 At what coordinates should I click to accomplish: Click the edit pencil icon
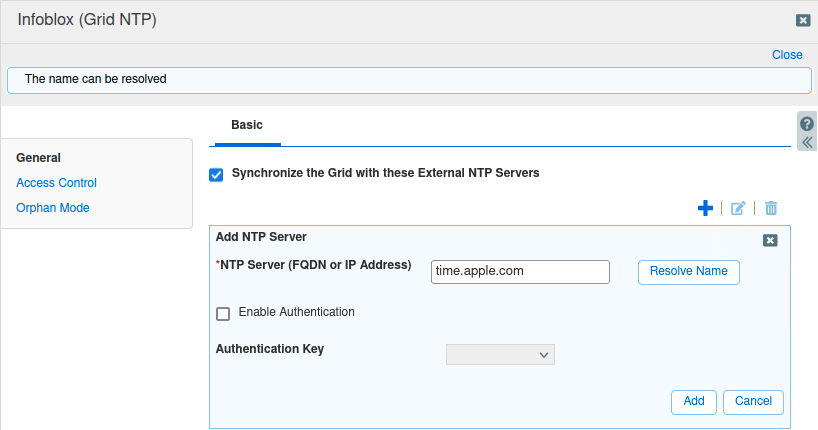tap(738, 208)
